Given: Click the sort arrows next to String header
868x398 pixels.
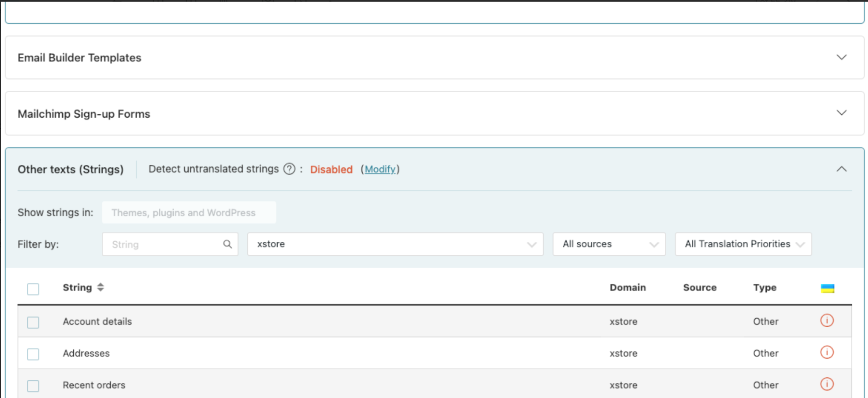Looking at the screenshot, I should pyautogui.click(x=100, y=287).
